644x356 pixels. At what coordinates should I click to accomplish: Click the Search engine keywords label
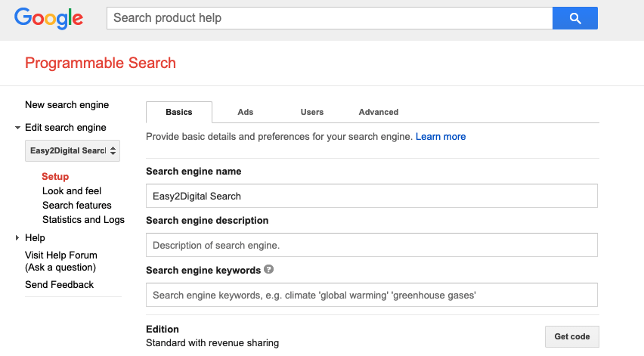pos(203,270)
